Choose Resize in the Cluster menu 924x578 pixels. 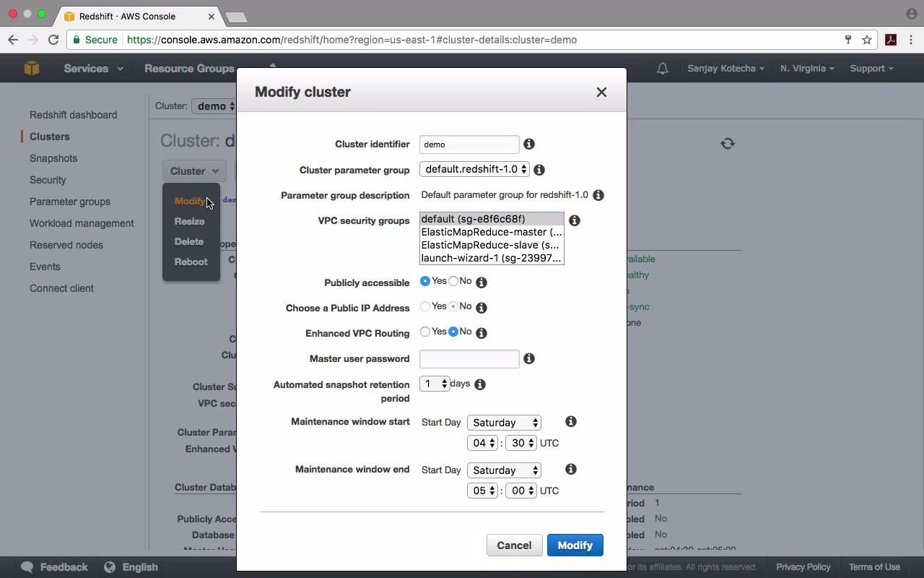click(x=190, y=222)
